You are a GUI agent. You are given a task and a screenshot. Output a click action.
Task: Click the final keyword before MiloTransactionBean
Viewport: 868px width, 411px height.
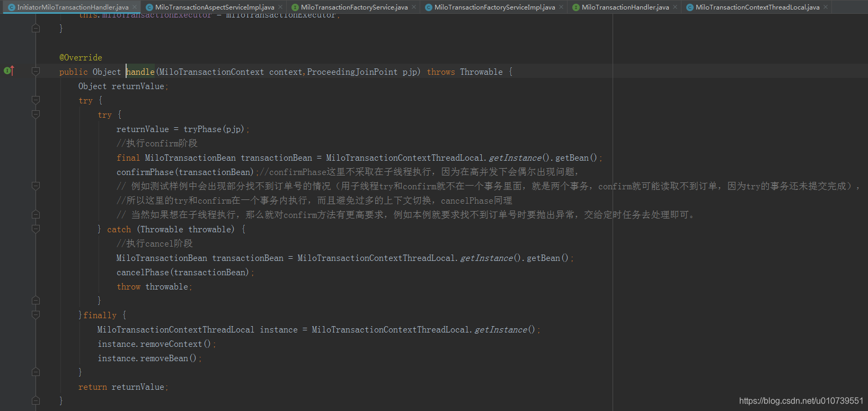point(128,158)
